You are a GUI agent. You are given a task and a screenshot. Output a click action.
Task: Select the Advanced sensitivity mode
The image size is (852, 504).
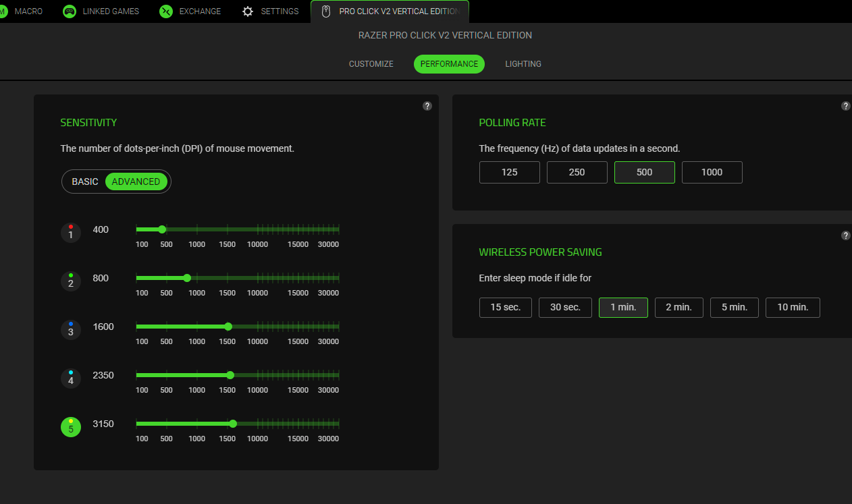(x=136, y=181)
